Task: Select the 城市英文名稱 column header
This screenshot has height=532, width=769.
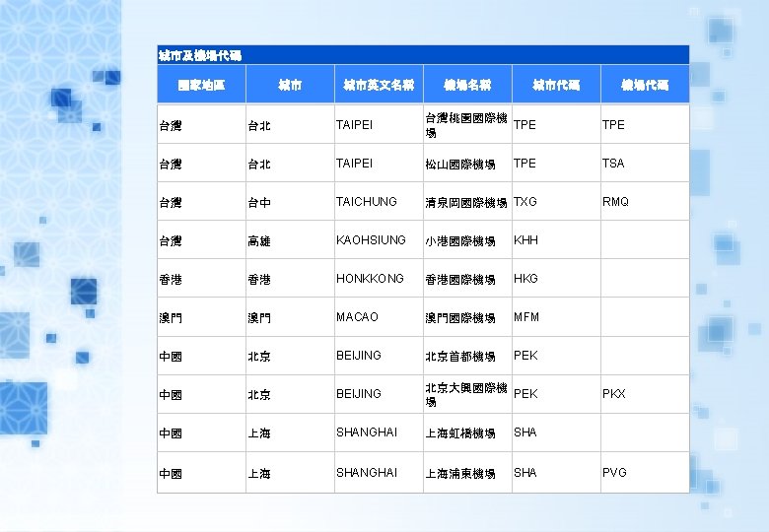Action: 379,86
